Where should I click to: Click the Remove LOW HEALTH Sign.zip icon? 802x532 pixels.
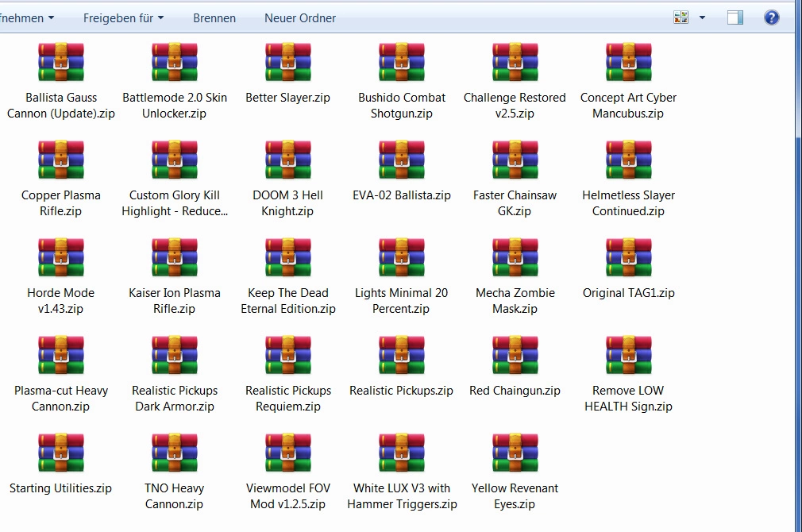pos(629,355)
